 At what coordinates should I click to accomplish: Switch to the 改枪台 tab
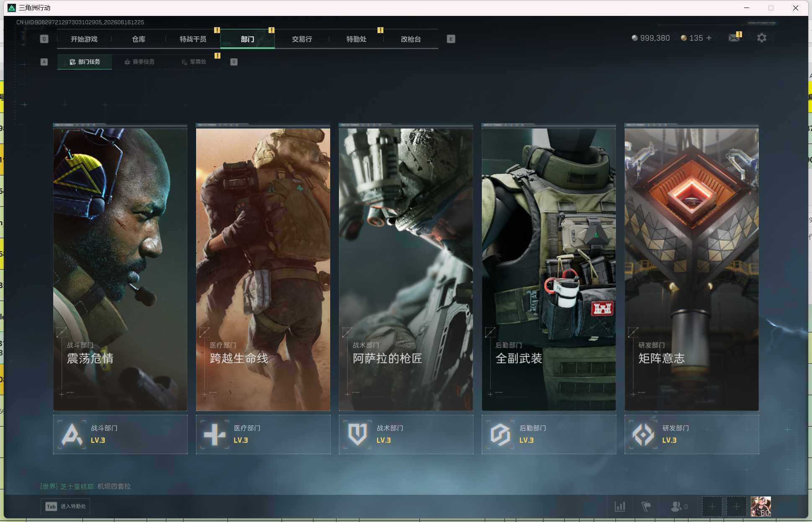[411, 39]
